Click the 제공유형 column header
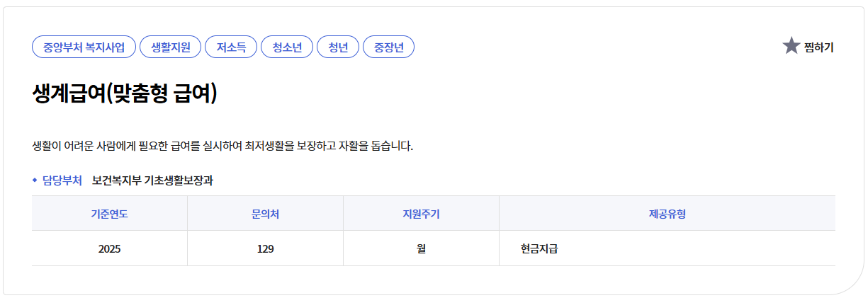This screenshot has width=868, height=298. [x=667, y=214]
